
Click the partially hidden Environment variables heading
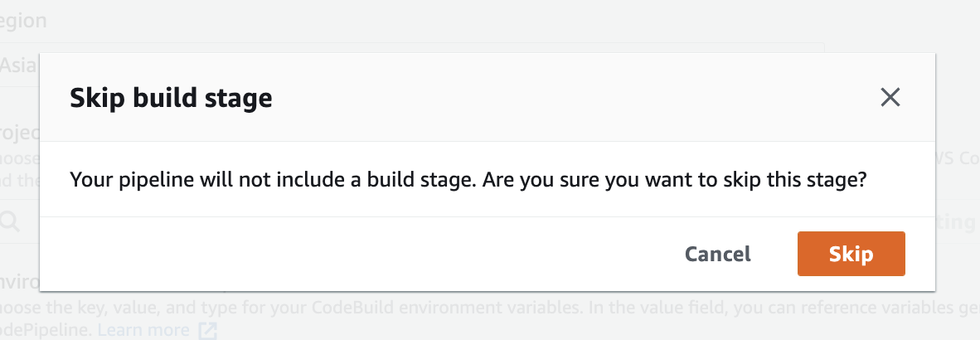pos(20,283)
